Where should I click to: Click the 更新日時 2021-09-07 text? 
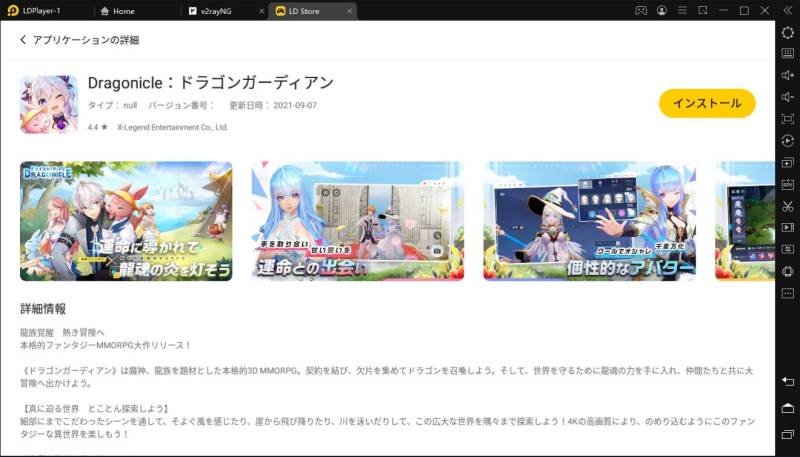(x=273, y=105)
